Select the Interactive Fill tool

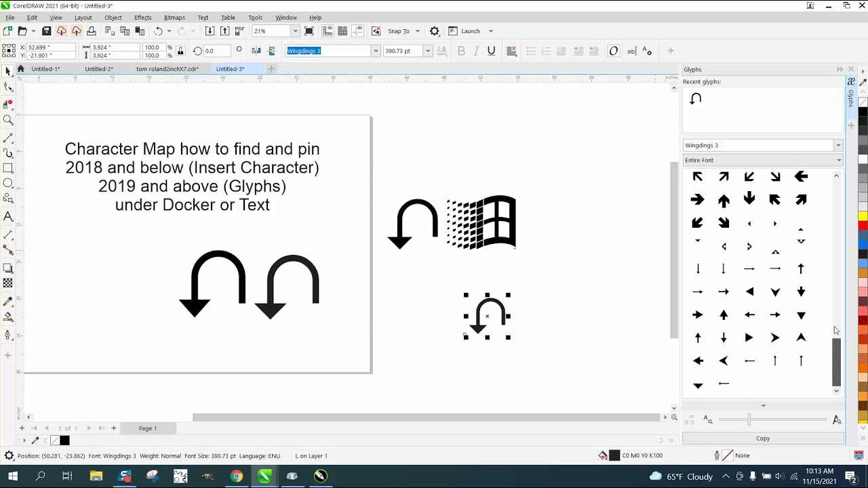pyautogui.click(x=8, y=317)
